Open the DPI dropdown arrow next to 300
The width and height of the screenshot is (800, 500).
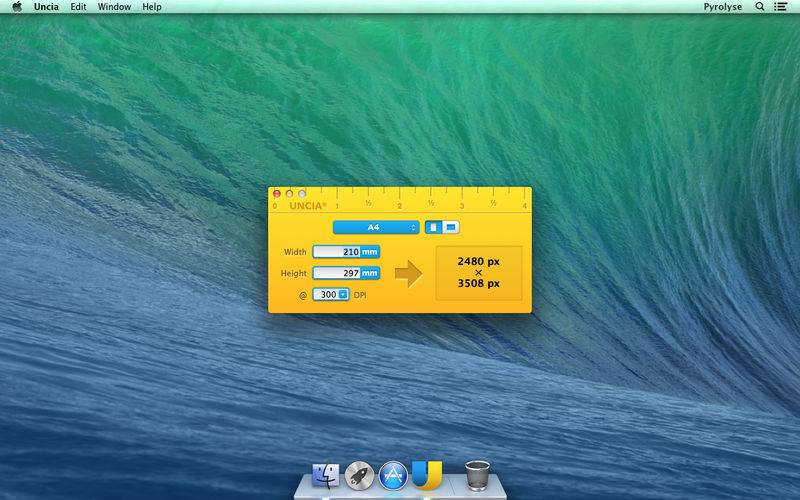343,294
